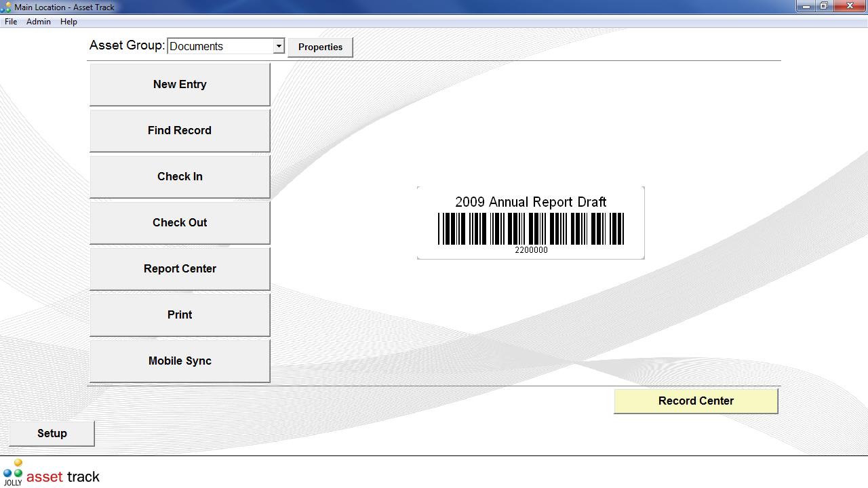This screenshot has height=488, width=868.
Task: Open the Help menu
Action: pos(68,22)
